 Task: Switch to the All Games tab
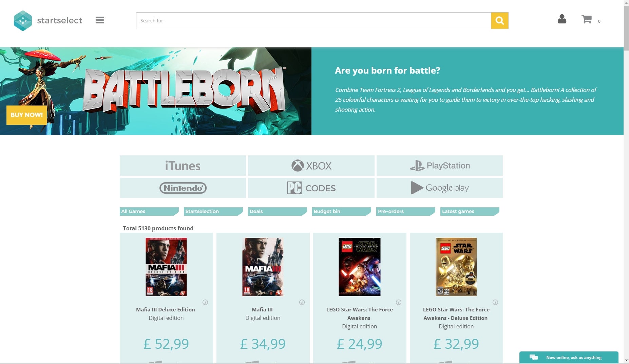(149, 211)
